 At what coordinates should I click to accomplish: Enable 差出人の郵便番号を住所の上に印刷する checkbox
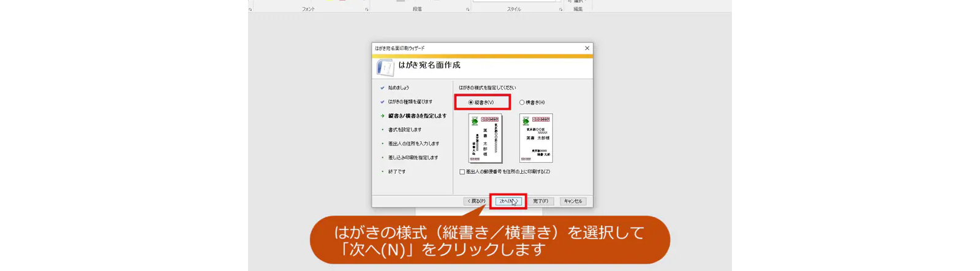(462, 172)
